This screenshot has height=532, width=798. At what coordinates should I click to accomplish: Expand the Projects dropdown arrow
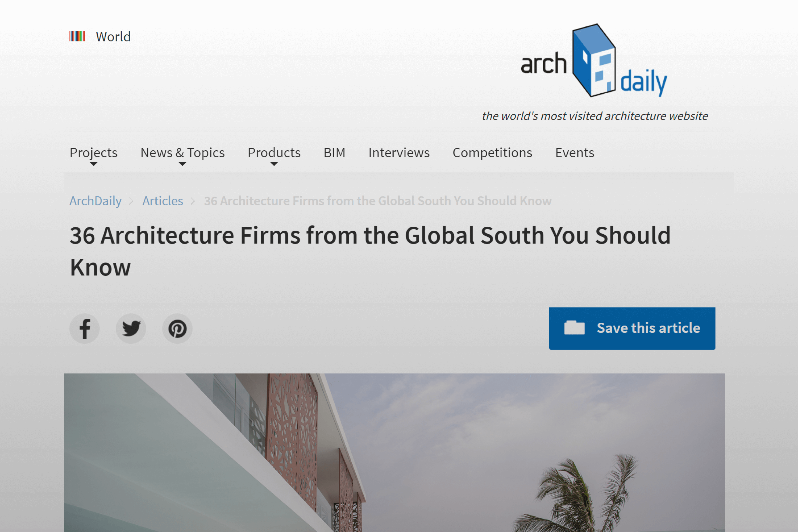[94, 164]
